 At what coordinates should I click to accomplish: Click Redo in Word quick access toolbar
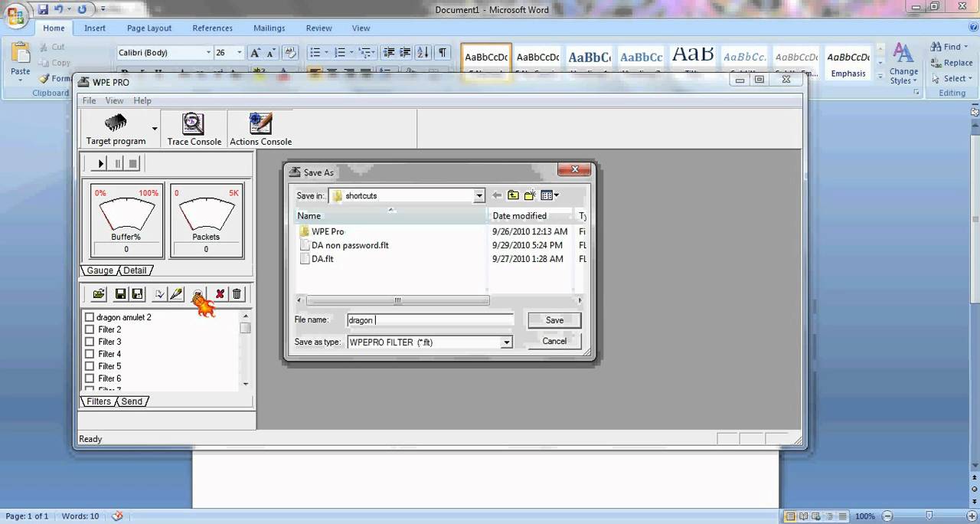81,9
